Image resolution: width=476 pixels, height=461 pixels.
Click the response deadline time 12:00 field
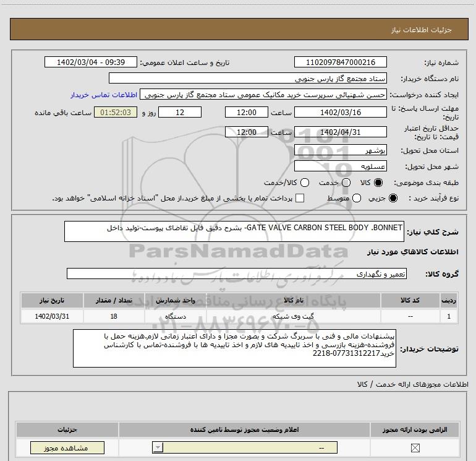(247, 112)
